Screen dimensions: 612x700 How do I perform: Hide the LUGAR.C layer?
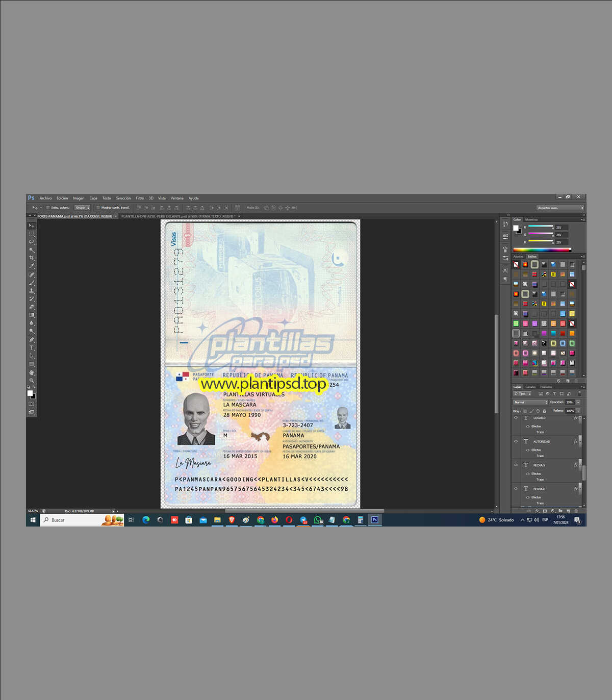pyautogui.click(x=516, y=418)
